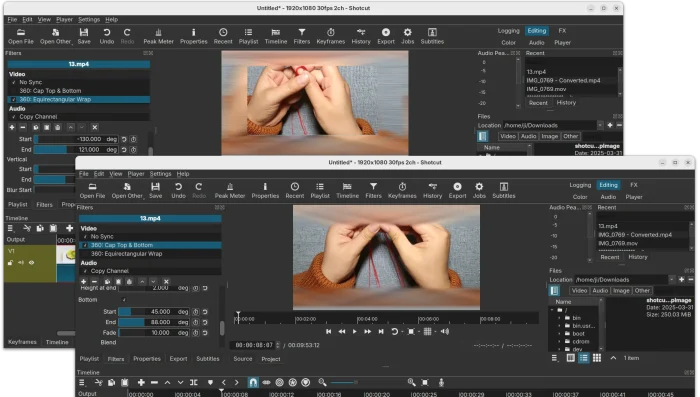Click the record audio microphone icon in the front timeline toolbar
The image size is (700, 397).
click(x=441, y=382)
